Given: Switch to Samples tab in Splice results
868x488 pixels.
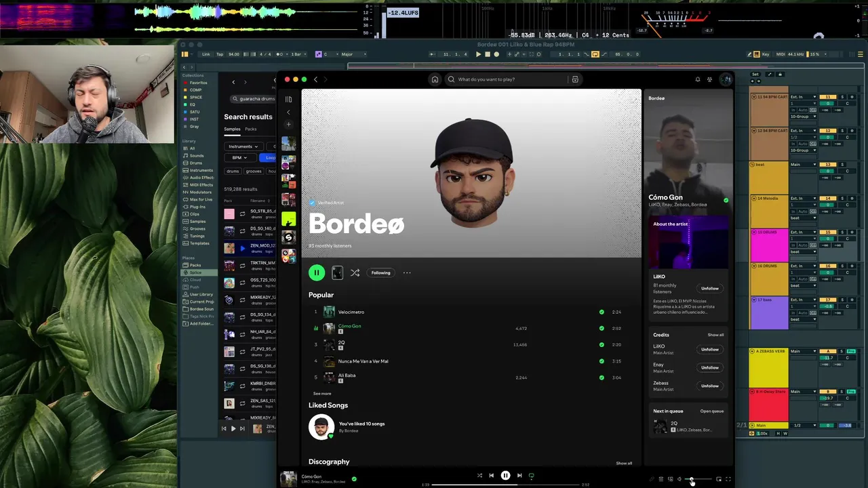Looking at the screenshot, I should [232, 129].
